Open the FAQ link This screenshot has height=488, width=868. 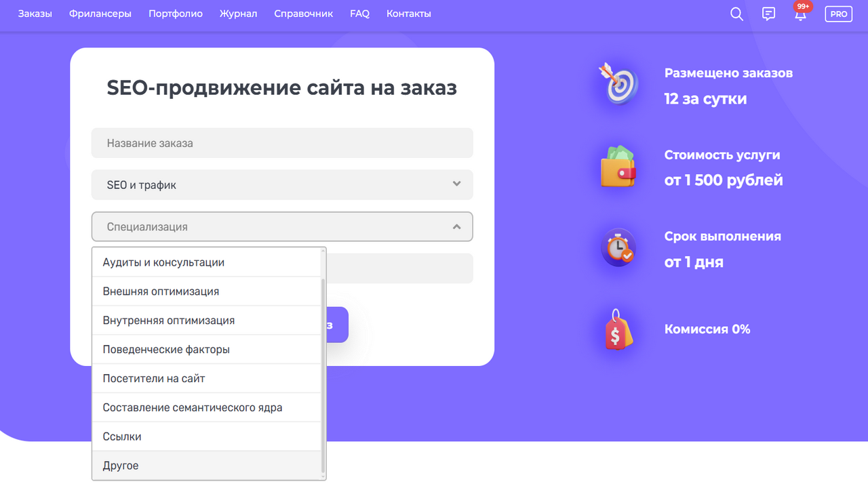[359, 14]
